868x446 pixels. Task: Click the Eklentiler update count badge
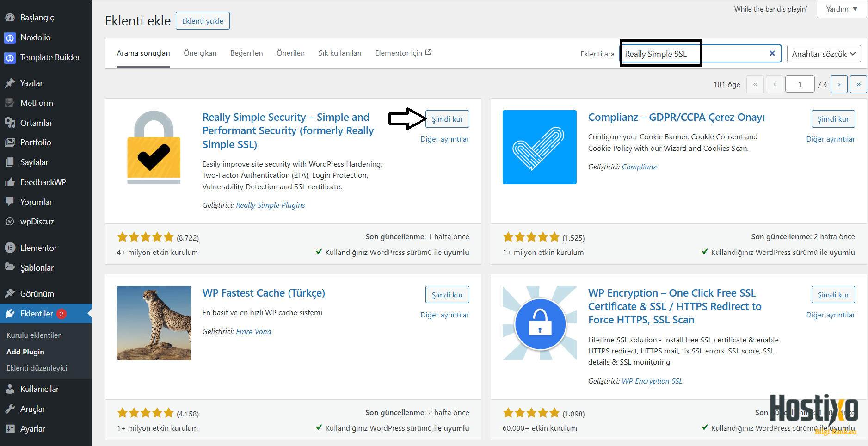tap(62, 314)
